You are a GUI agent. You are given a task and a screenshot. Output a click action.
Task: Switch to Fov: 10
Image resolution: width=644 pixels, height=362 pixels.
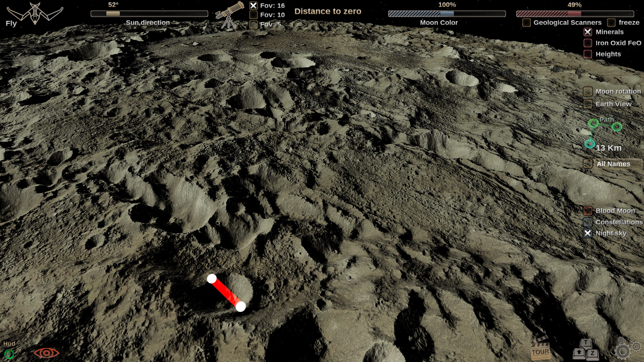[x=253, y=15]
